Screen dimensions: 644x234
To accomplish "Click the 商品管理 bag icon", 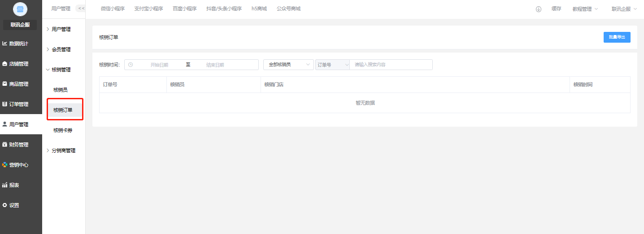I will pyautogui.click(x=4, y=84).
